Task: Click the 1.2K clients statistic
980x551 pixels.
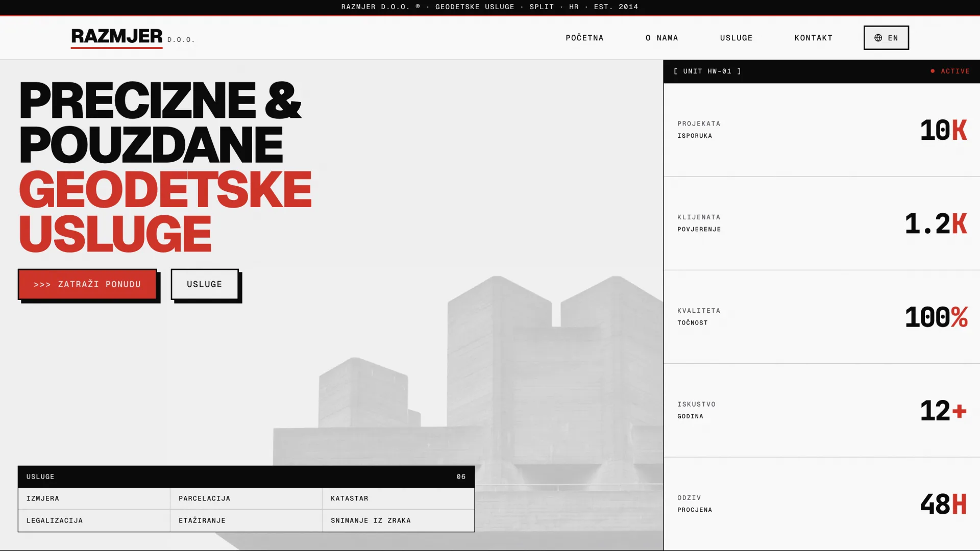Action: (x=936, y=223)
